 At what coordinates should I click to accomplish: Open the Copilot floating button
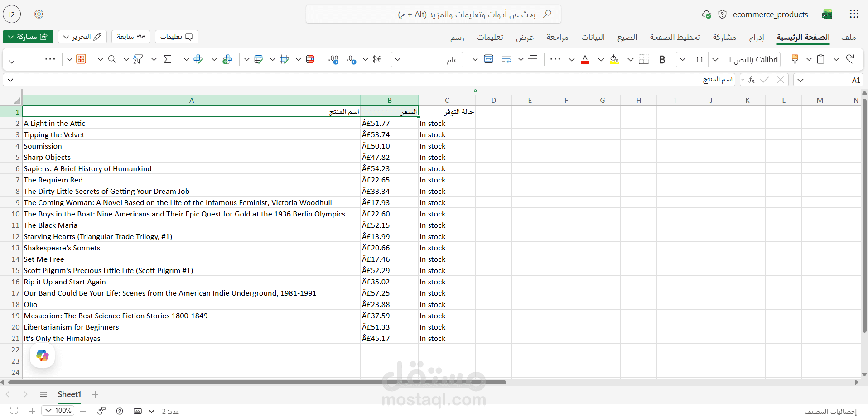pyautogui.click(x=43, y=355)
